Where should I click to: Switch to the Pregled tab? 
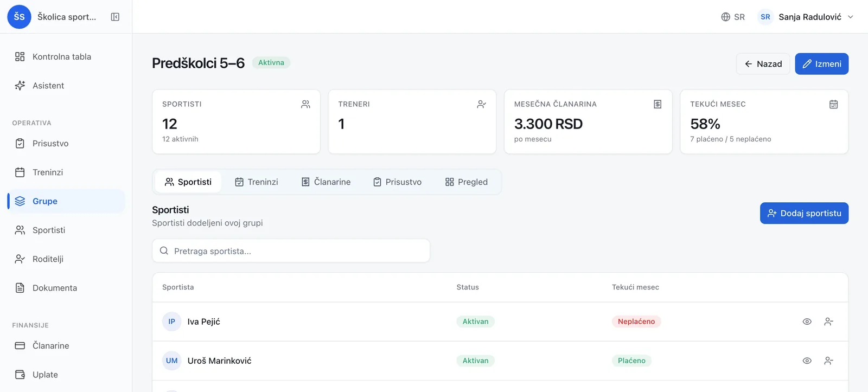point(467,182)
